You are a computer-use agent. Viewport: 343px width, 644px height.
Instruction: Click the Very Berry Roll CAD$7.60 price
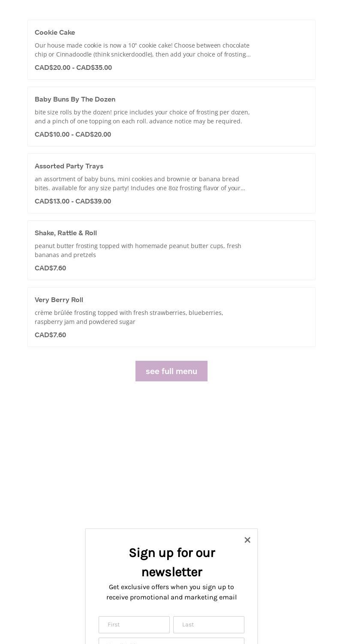pyautogui.click(x=50, y=335)
